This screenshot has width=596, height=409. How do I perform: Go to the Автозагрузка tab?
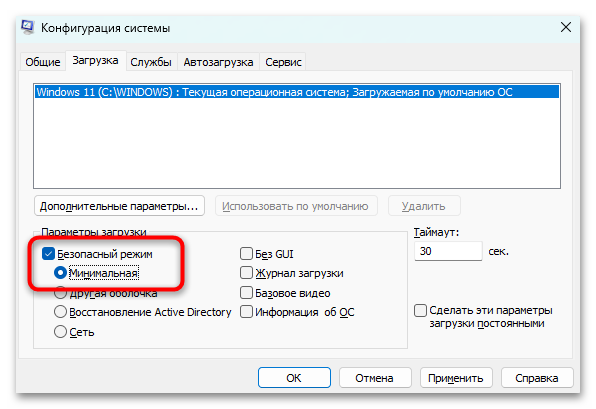218,62
